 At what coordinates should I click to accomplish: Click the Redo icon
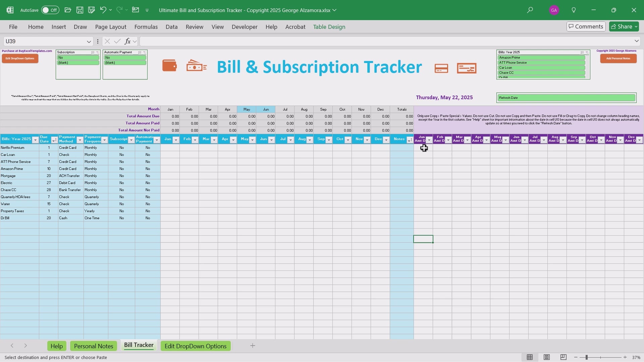coord(119,10)
